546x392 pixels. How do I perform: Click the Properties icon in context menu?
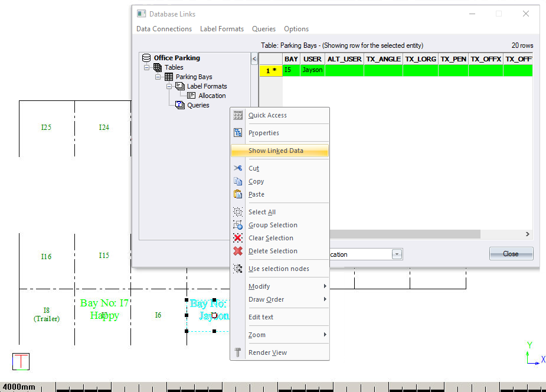coord(238,133)
